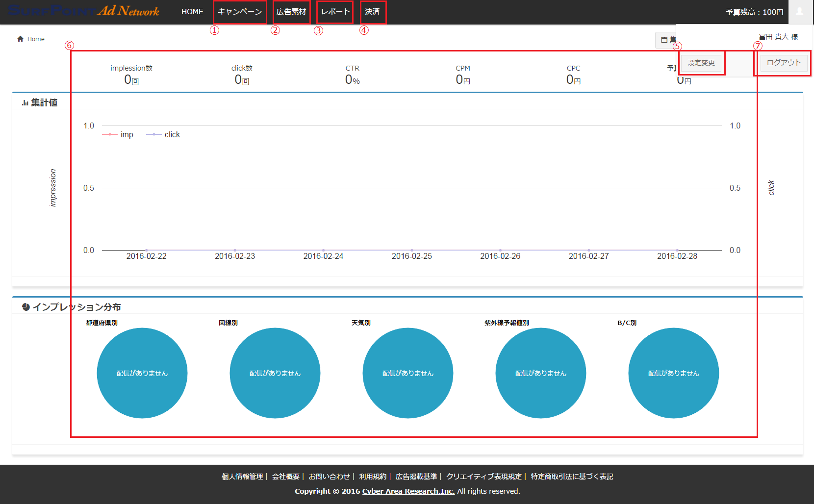Select the 決済 menu item

tap(372, 12)
